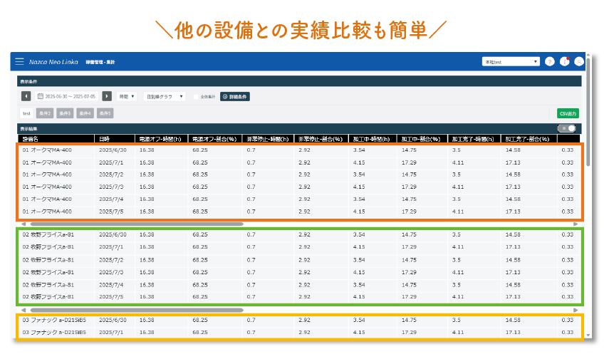The width and height of the screenshot is (609, 364).
Task: Open the 時間 unit dropdown
Action: pyautogui.click(x=127, y=96)
